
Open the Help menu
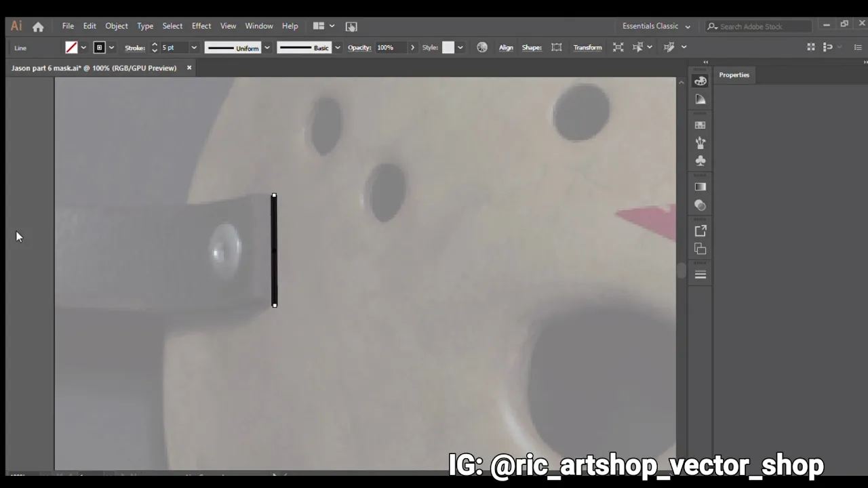coord(290,26)
